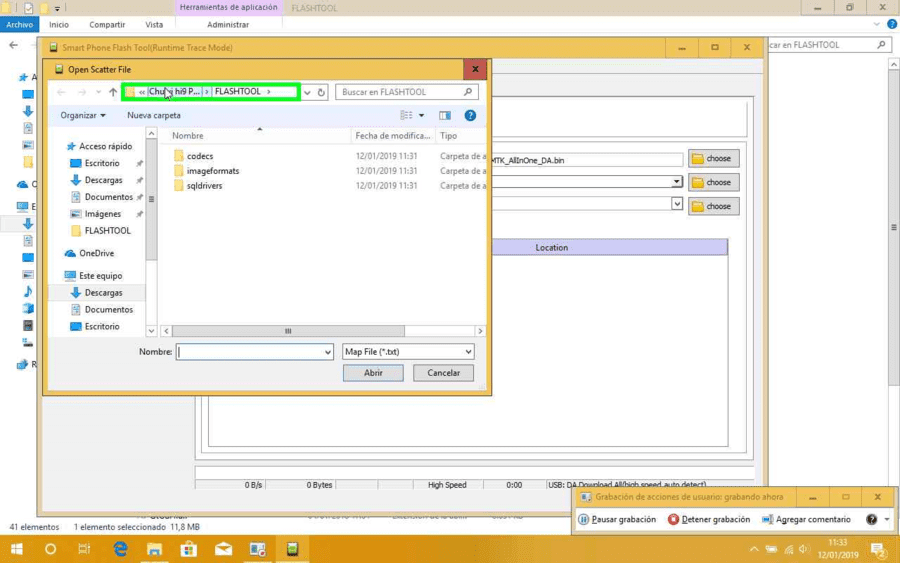Toggle preview pane in file dialog
The height and width of the screenshot is (563, 900).
pyautogui.click(x=445, y=115)
